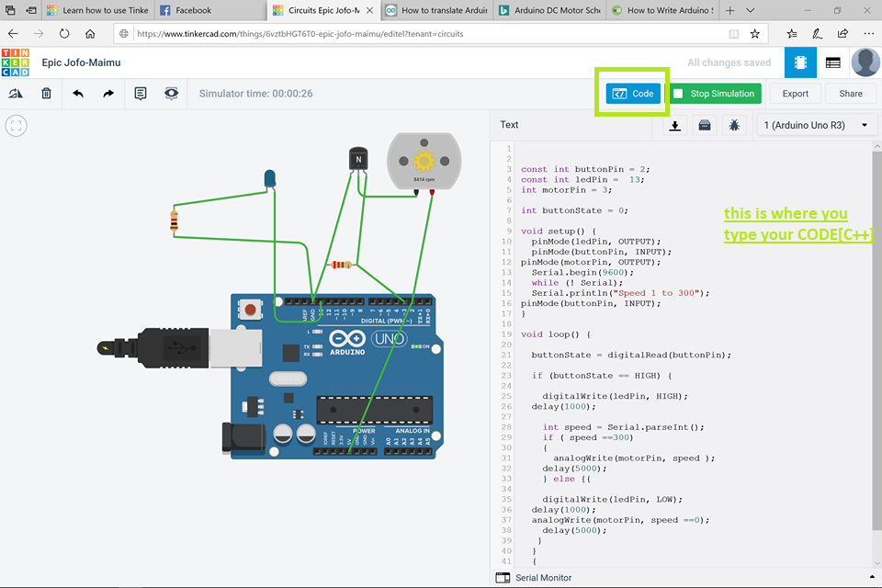This screenshot has width=882, height=588.
Task: Click the Serial Monitor expand arrow
Action: tap(872, 577)
